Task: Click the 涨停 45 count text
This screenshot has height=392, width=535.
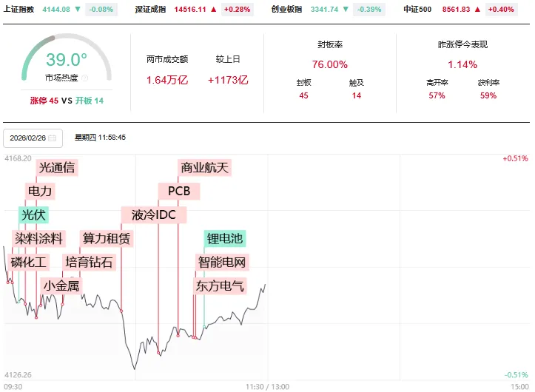Action: 44,101
